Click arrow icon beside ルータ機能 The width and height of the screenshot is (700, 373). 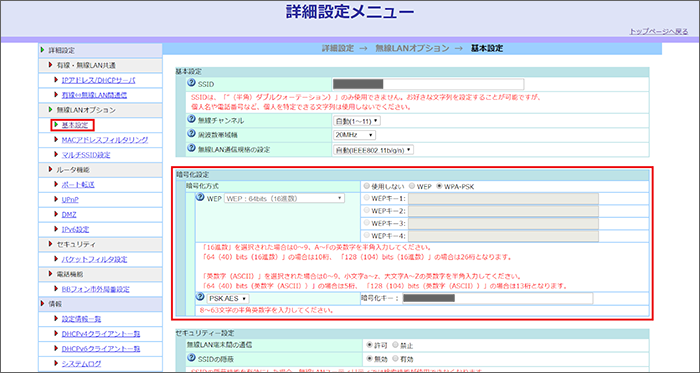point(50,170)
